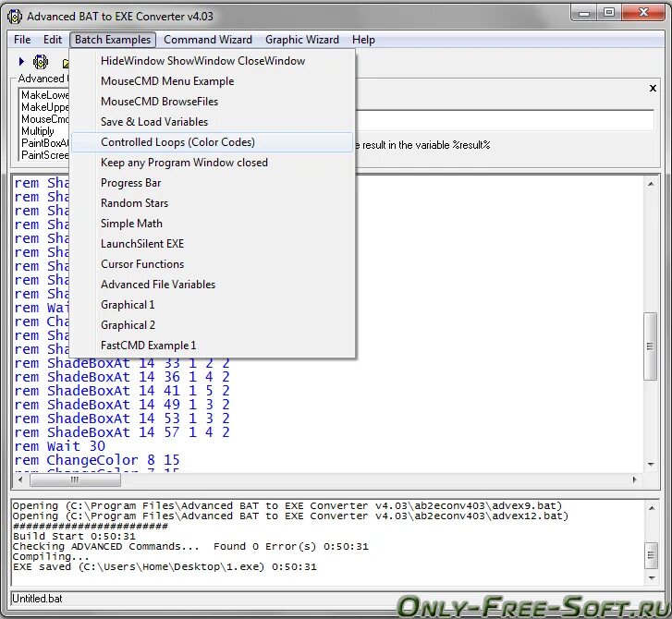Screen dimensions: 672x619
Task: Choose the Progress Bar example
Action: (213, 183)
